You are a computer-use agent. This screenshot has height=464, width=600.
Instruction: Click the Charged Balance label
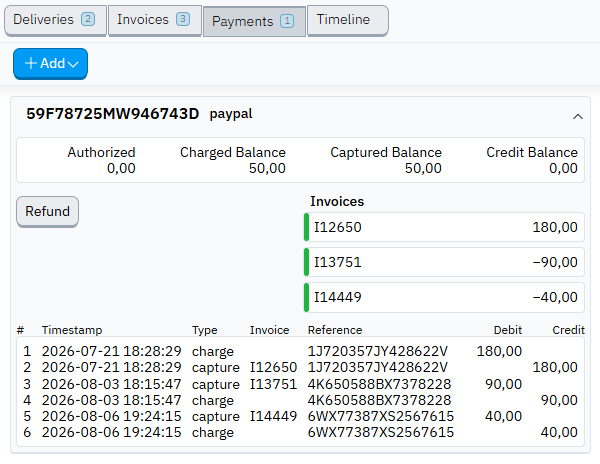233,153
